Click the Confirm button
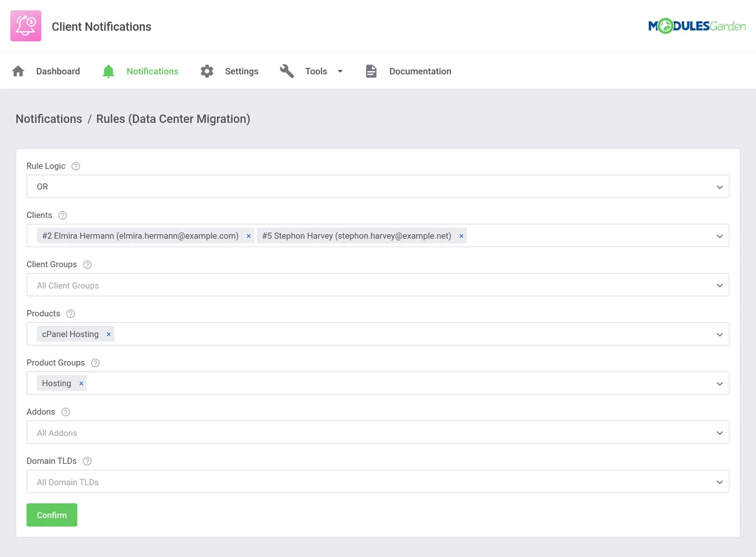756x557 pixels. (52, 515)
